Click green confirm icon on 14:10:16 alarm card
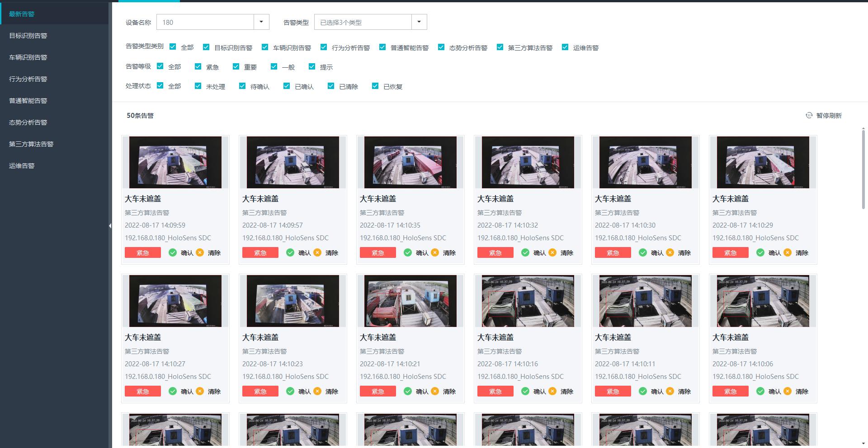The image size is (868, 448). tap(525, 391)
